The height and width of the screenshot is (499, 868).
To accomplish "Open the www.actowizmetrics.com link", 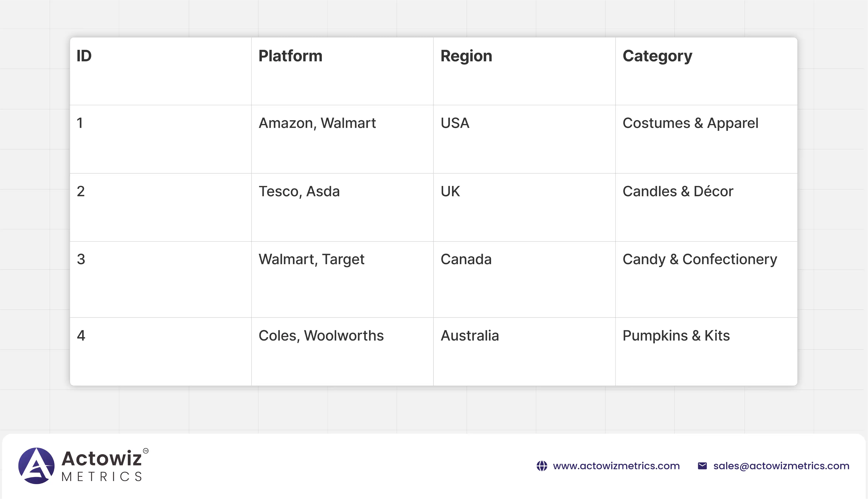I will pyautogui.click(x=616, y=466).
